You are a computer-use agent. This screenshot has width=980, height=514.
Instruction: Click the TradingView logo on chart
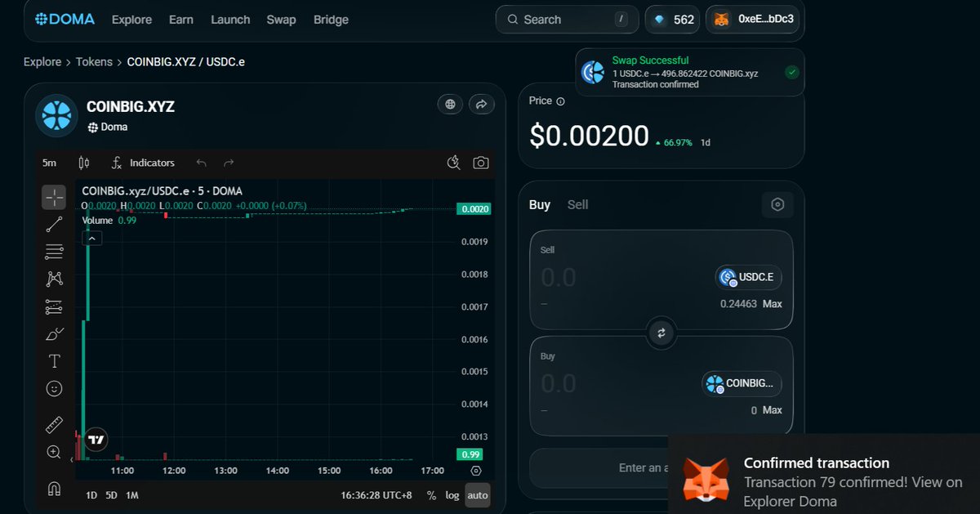(96, 440)
